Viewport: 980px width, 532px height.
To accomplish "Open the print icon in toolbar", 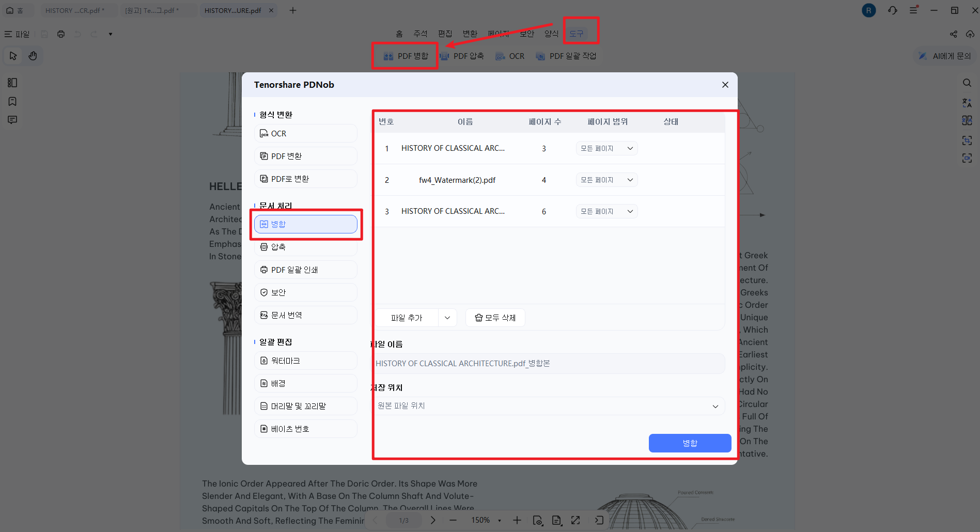I will point(61,34).
